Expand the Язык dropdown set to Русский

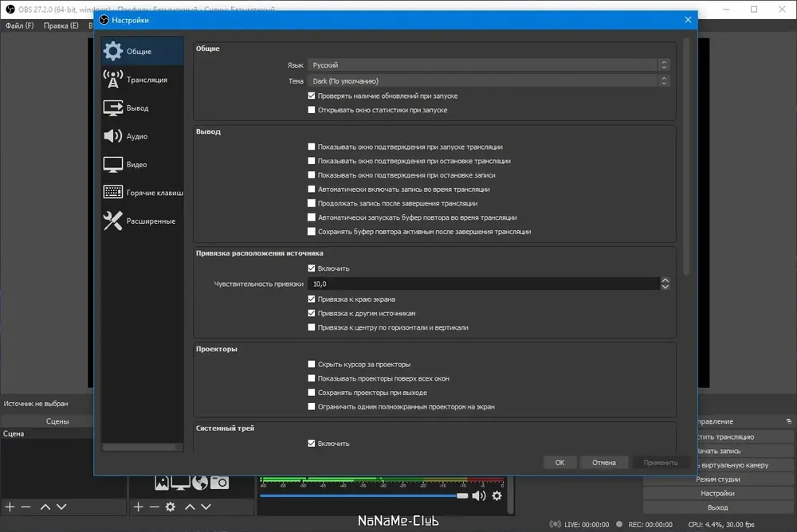pyautogui.click(x=489, y=65)
